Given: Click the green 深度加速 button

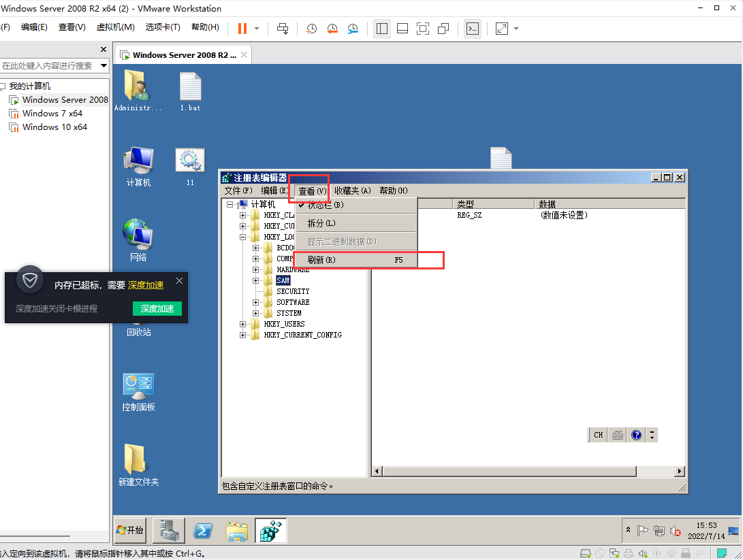Looking at the screenshot, I should [157, 309].
